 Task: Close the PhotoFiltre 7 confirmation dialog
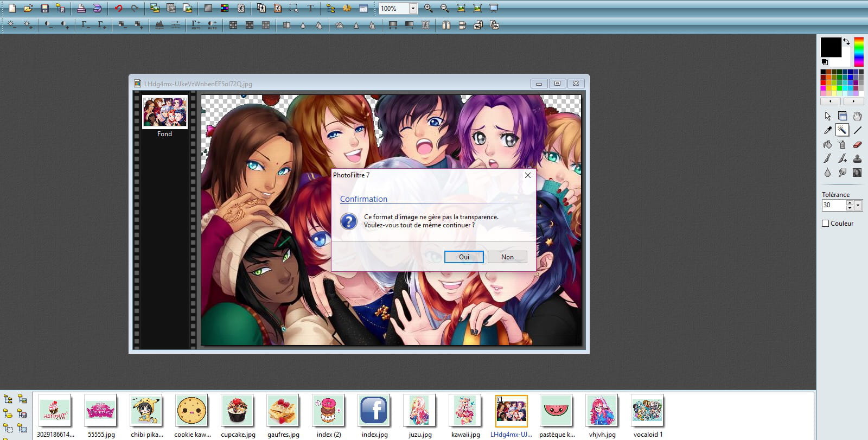[x=527, y=175]
